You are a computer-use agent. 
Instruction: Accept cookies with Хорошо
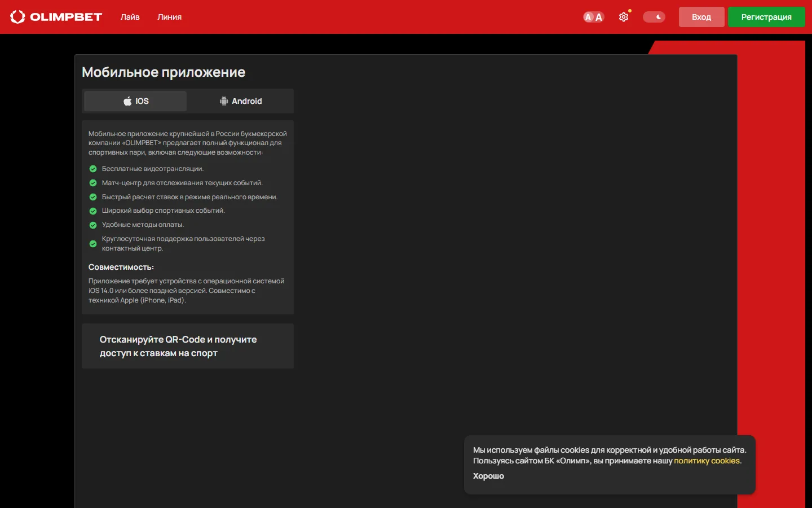coord(488,476)
